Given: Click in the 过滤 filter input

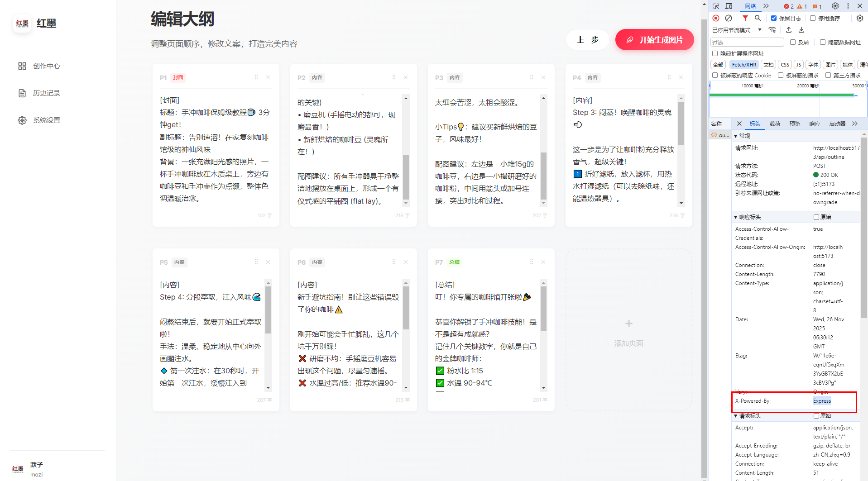Looking at the screenshot, I should (747, 43).
